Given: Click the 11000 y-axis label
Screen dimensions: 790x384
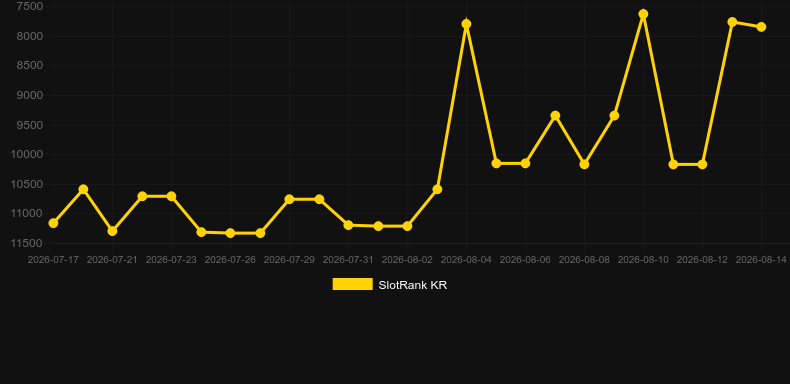Looking at the screenshot, I should 27,214.
